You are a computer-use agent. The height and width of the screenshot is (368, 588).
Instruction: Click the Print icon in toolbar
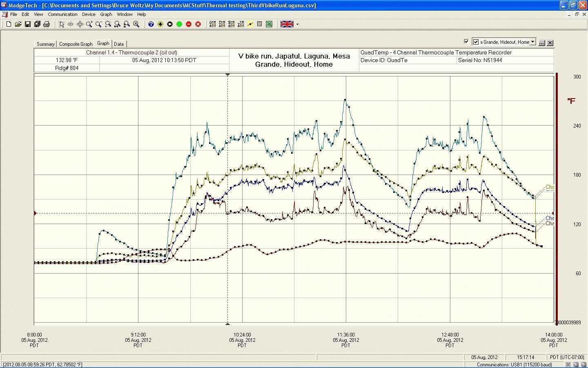tap(46, 24)
